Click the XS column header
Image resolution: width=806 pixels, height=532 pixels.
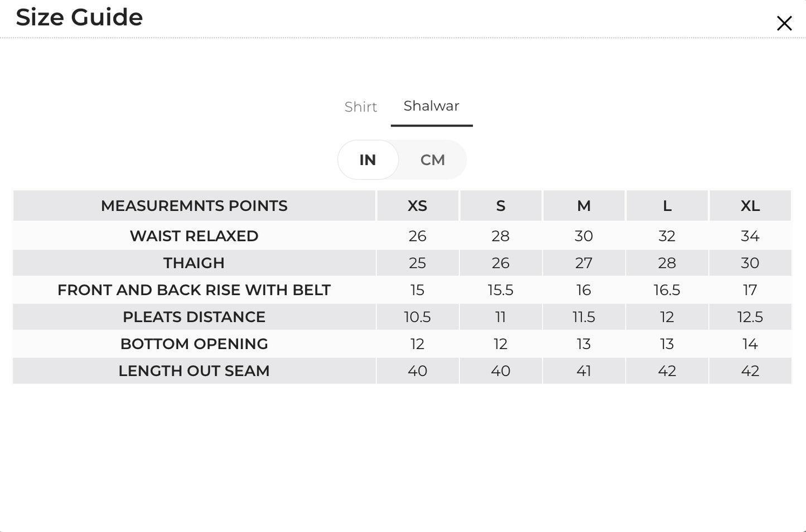tap(417, 206)
